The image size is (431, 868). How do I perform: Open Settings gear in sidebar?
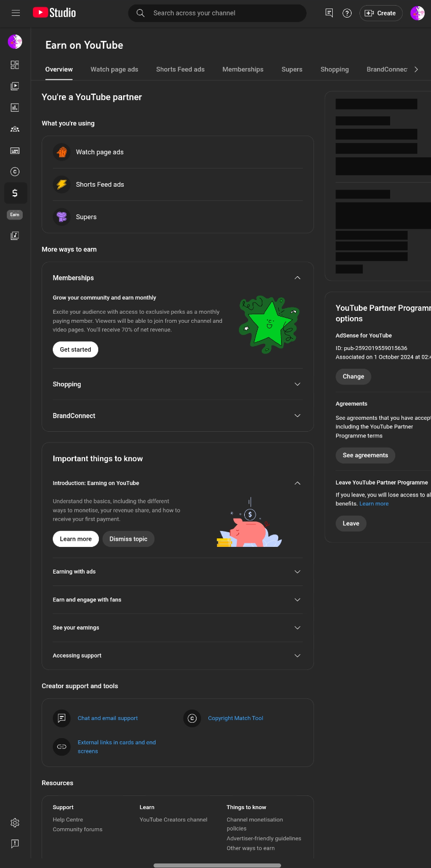click(15, 823)
